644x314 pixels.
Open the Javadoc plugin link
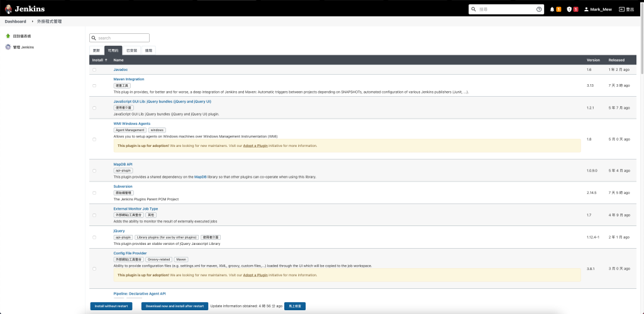[x=120, y=70]
